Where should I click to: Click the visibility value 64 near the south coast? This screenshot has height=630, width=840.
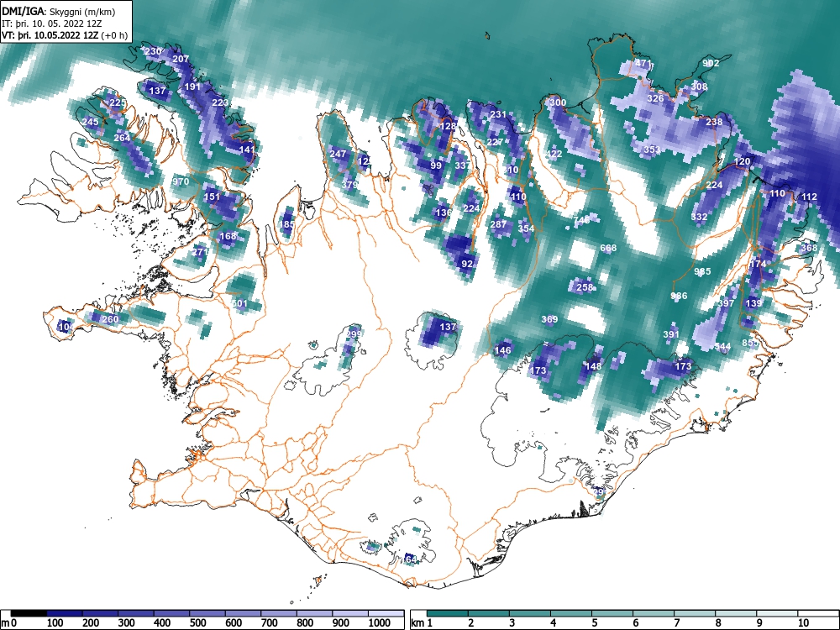coord(412,559)
